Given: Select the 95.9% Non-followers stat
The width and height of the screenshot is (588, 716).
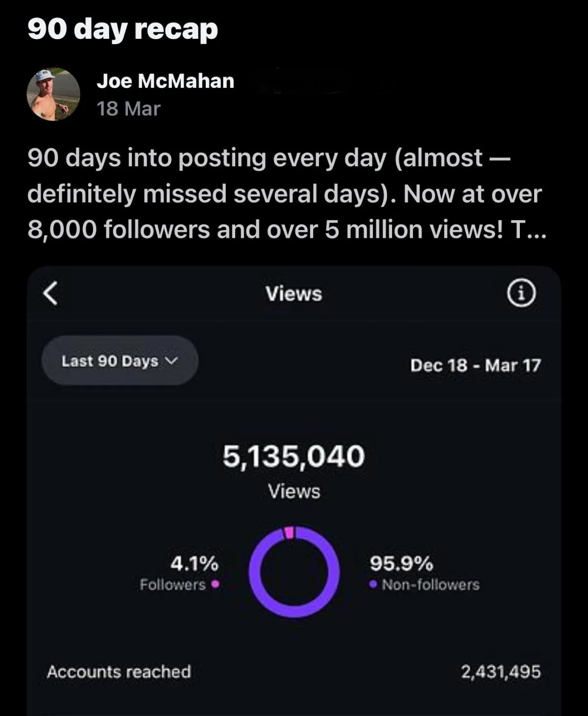Looking at the screenshot, I should coord(424,573).
